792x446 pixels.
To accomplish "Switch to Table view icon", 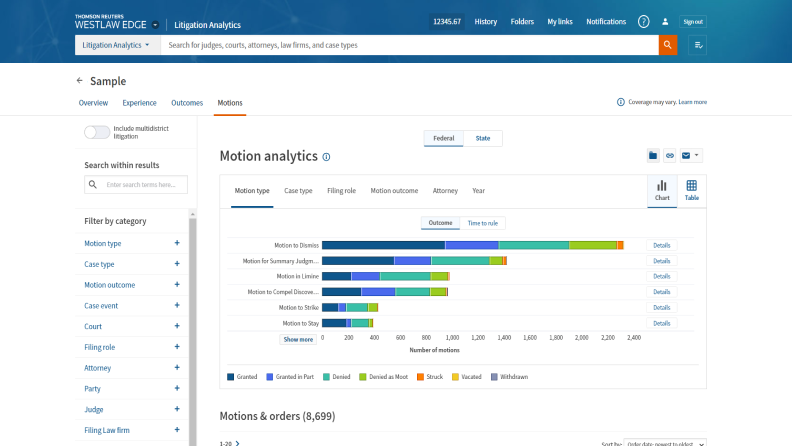I will (691, 190).
